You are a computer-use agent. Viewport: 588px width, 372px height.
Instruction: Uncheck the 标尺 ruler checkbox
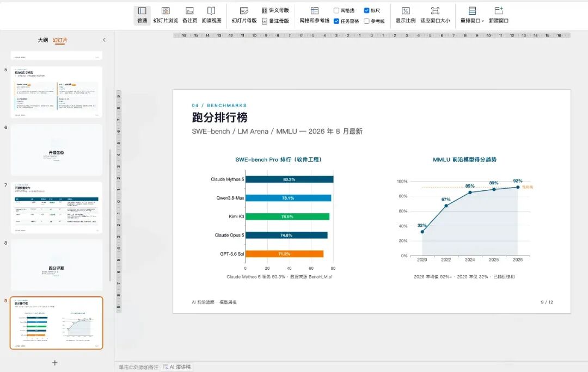366,10
